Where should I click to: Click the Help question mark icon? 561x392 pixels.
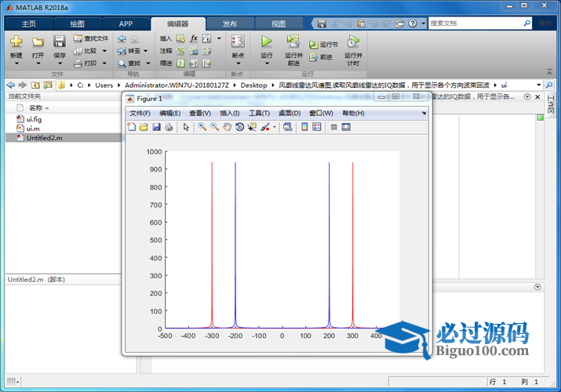coord(413,24)
